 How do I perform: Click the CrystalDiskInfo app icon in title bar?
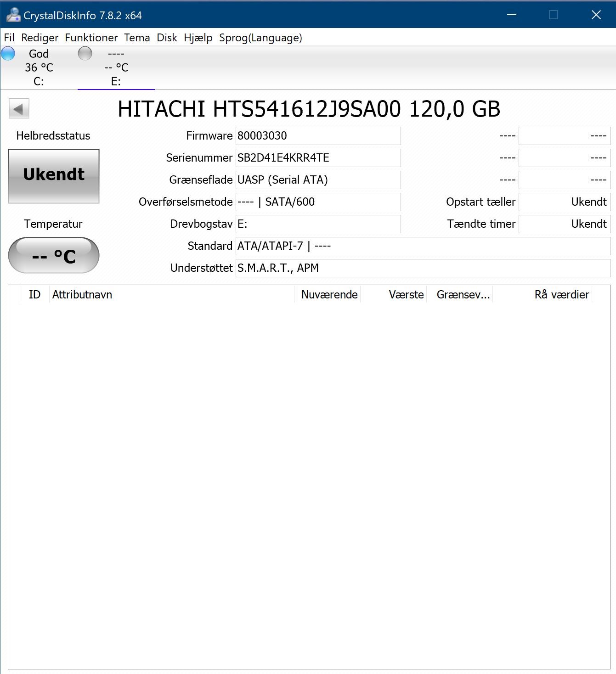click(13, 15)
